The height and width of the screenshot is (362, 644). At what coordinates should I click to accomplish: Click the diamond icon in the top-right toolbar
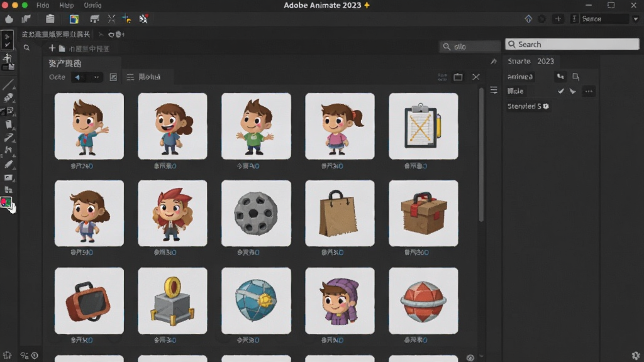coord(528,19)
